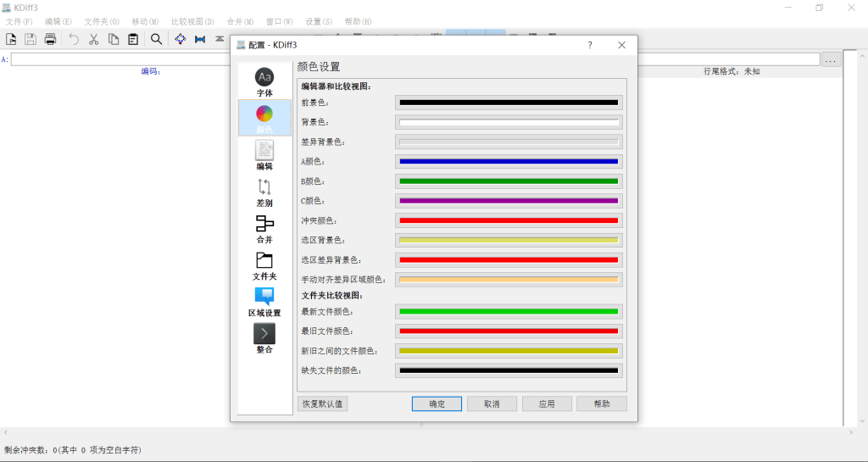This screenshot has height=462, width=868.
Task: Change the 差异背景色 light gray swatch
Action: (509, 142)
